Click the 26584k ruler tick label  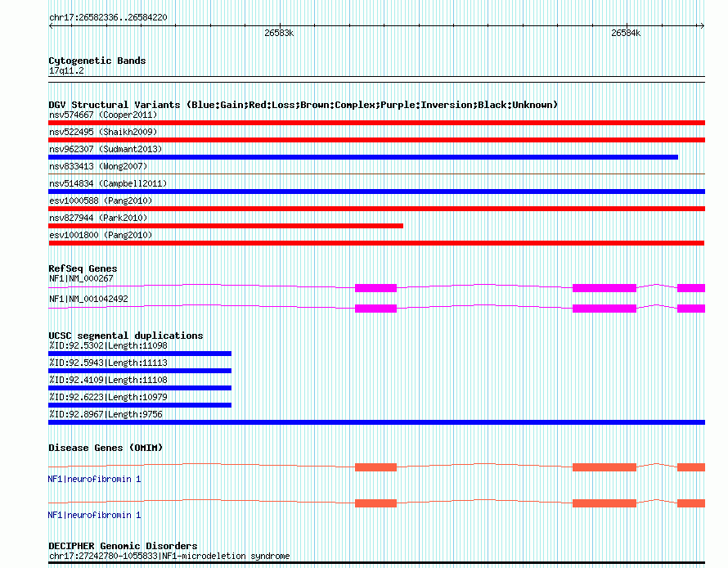click(x=626, y=33)
